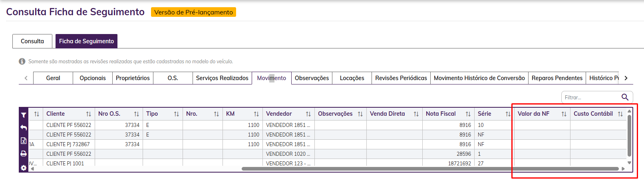Export grid to Excel using the spreadsheet icon
This screenshot has height=195, width=644.
point(24,141)
